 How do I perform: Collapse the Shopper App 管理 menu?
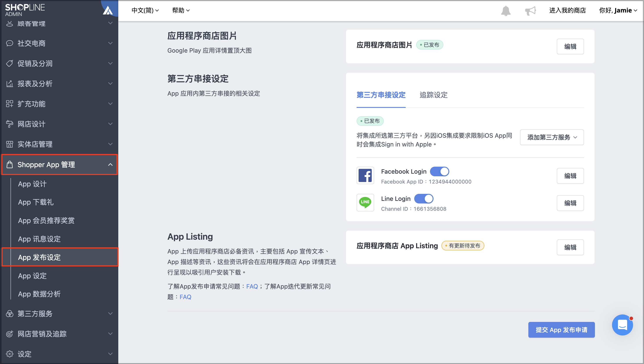[x=59, y=164]
